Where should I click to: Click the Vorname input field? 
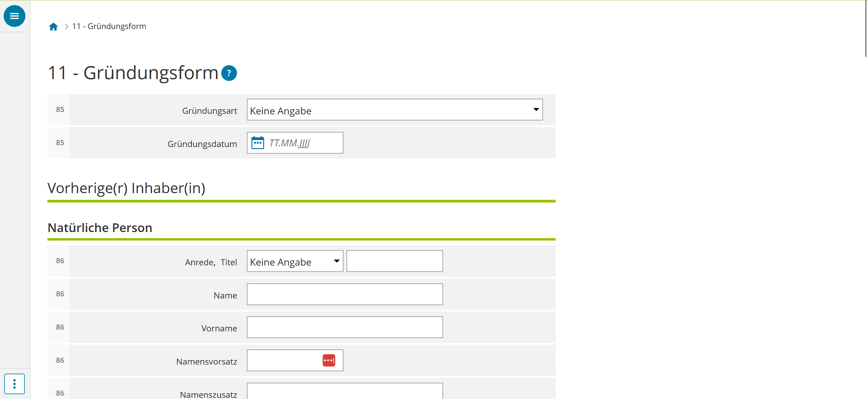point(344,327)
